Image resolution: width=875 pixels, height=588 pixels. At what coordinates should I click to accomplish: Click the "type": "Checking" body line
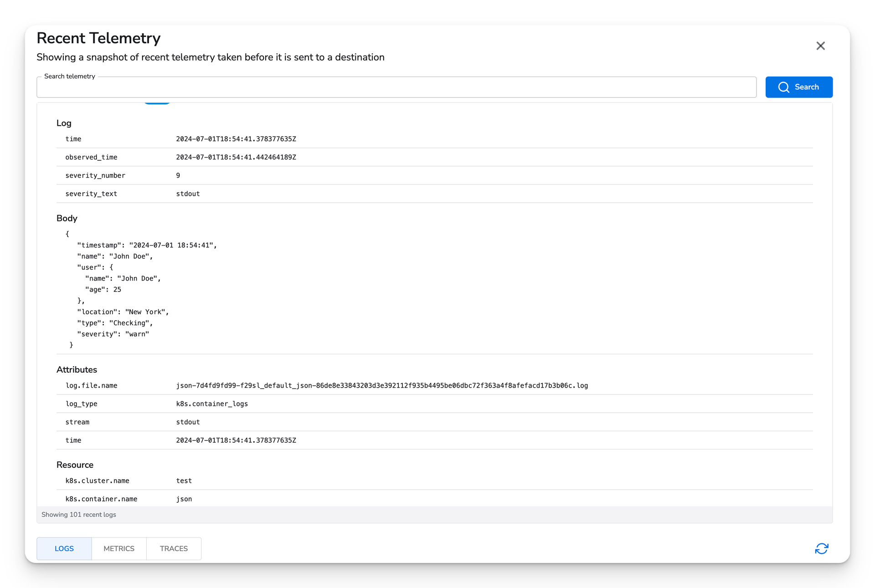click(115, 323)
